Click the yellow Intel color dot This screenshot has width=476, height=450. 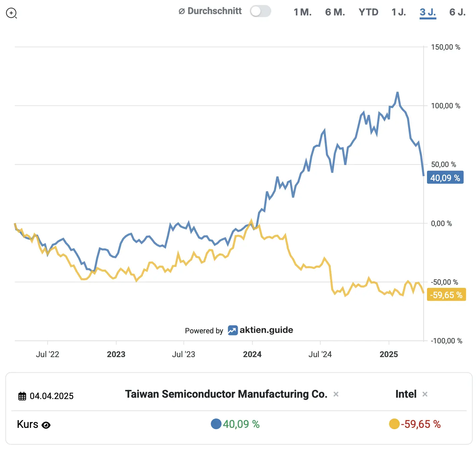pyautogui.click(x=394, y=424)
